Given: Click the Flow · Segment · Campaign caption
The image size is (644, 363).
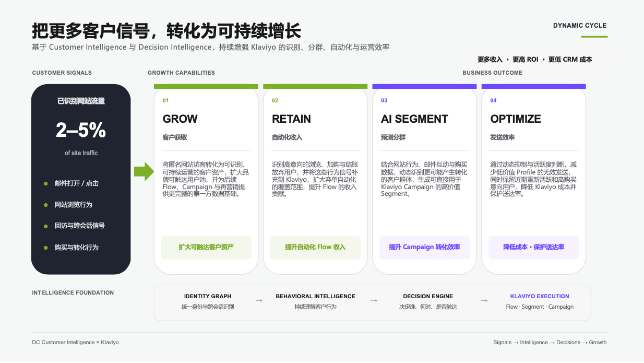Looking at the screenshot, I should tap(540, 307).
